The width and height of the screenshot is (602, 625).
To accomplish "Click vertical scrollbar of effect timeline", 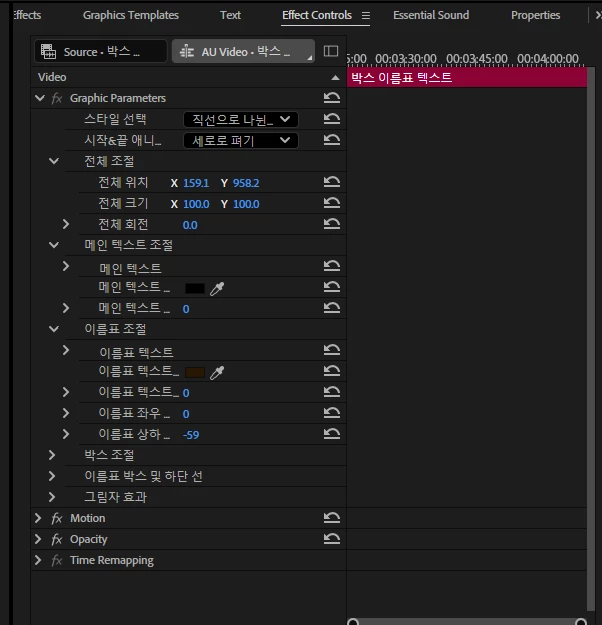I will pyautogui.click(x=591, y=339).
